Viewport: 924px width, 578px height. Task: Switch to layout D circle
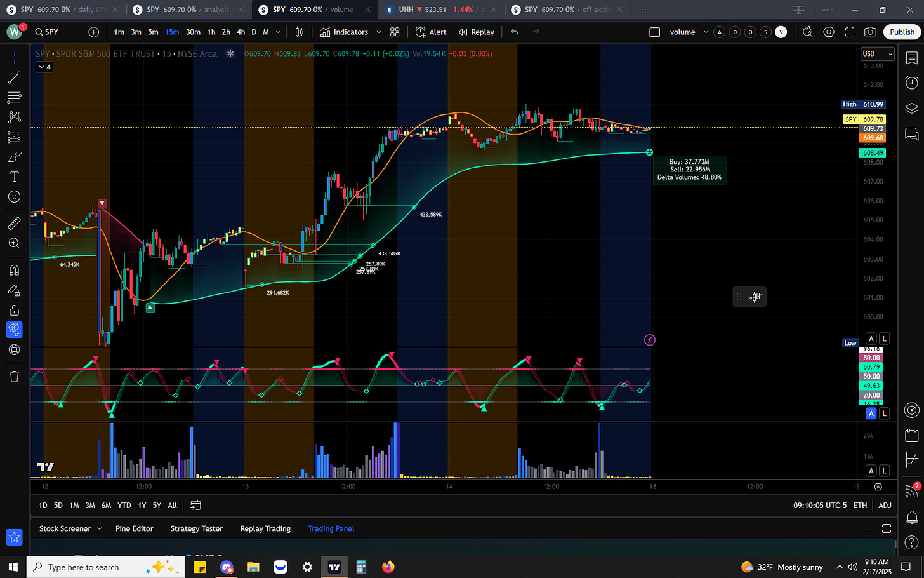pos(735,32)
